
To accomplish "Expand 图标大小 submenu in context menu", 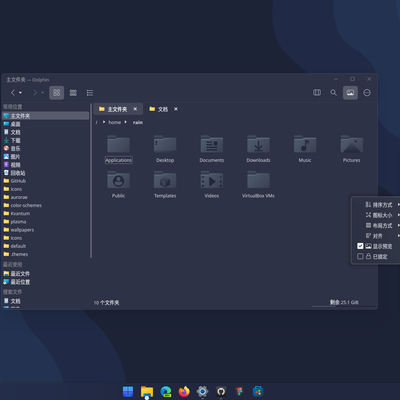I will coord(377,215).
